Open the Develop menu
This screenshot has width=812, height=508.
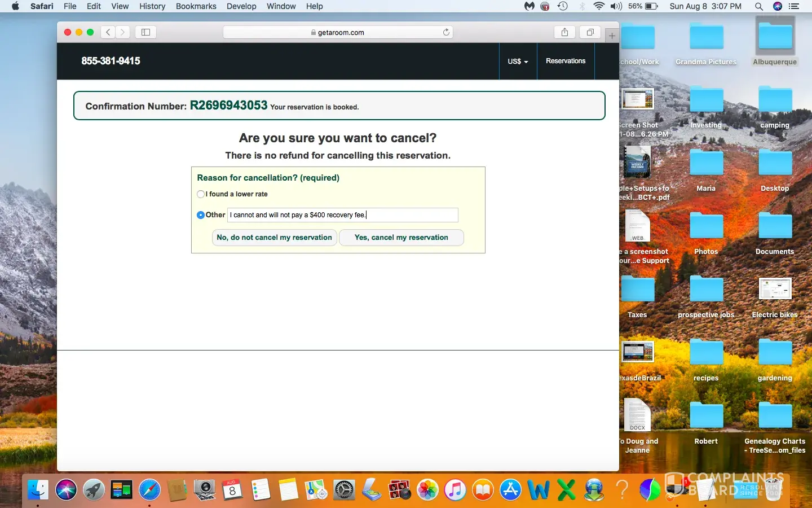point(241,6)
